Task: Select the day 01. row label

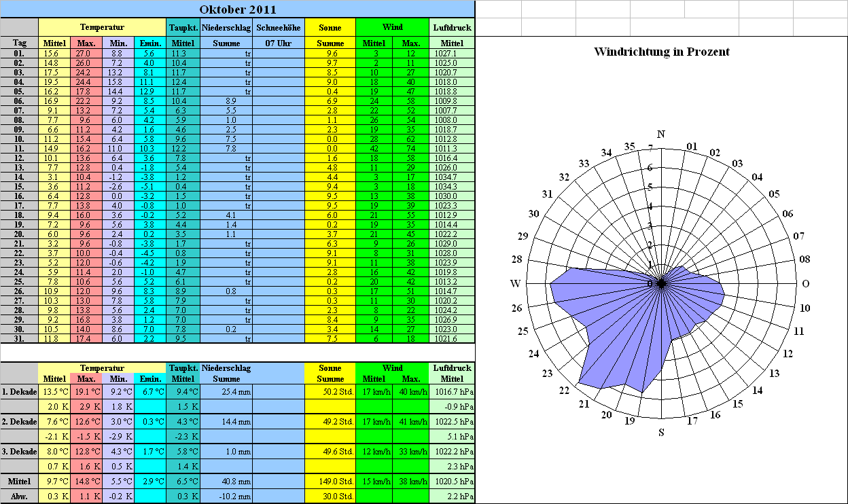Action: 20,53
